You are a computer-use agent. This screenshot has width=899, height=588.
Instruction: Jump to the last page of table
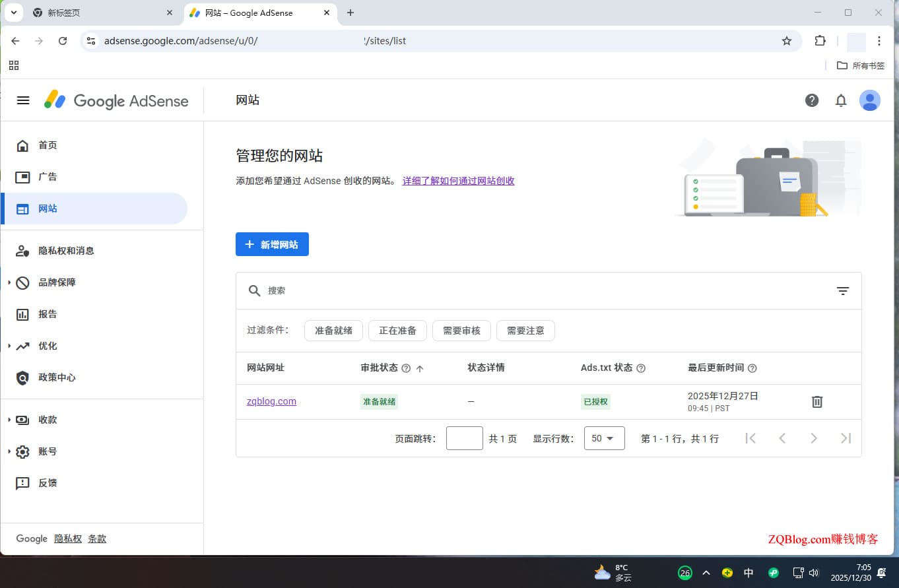tap(846, 438)
